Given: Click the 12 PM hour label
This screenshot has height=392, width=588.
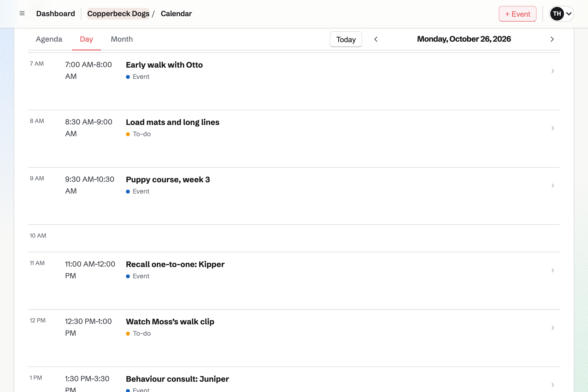Looking at the screenshot, I should pyautogui.click(x=37, y=320).
